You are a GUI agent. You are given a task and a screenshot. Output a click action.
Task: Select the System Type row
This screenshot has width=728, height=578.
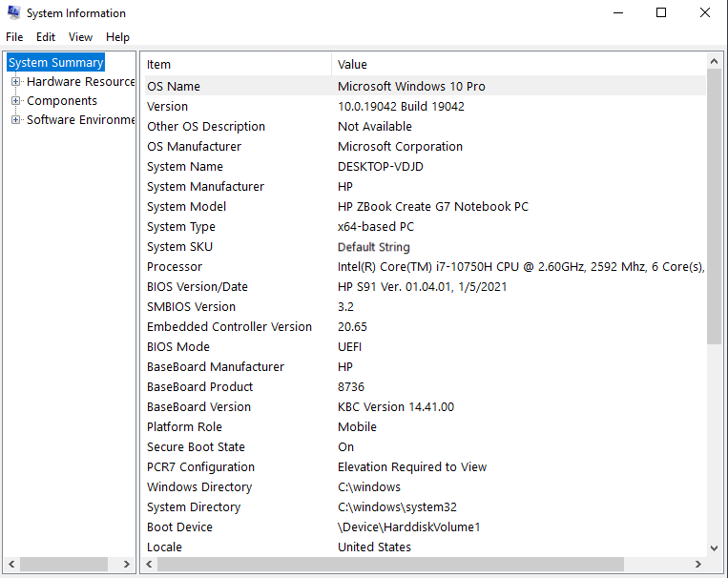click(426, 227)
